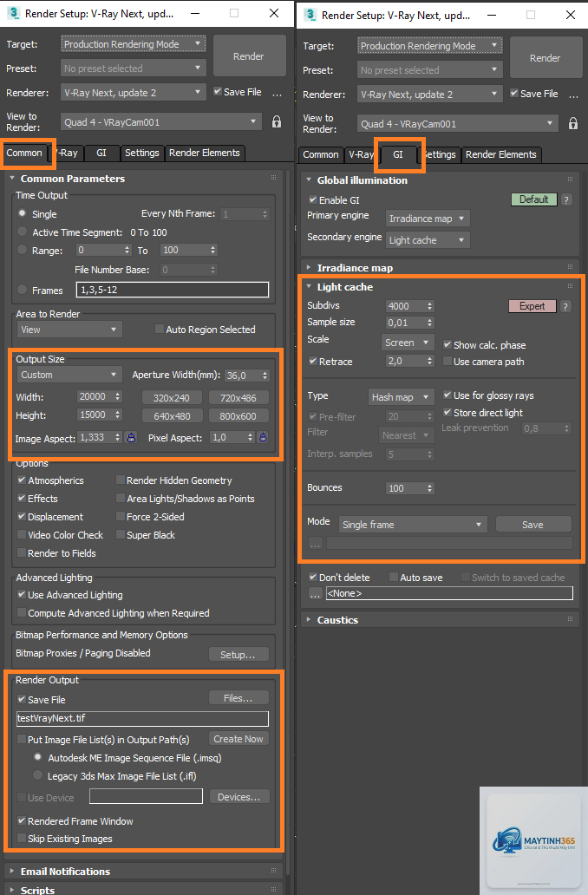Click the green Default mode button

click(x=533, y=199)
